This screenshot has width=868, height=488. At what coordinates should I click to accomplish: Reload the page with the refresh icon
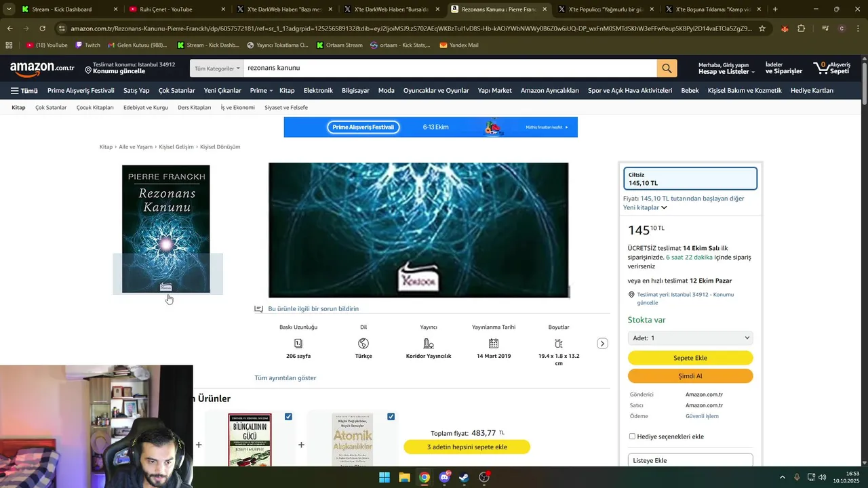click(x=42, y=28)
